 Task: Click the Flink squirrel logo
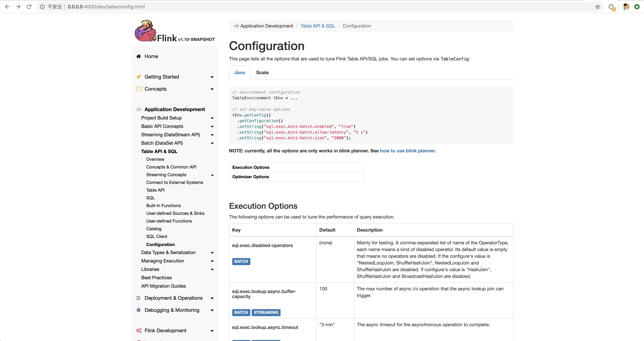click(145, 31)
